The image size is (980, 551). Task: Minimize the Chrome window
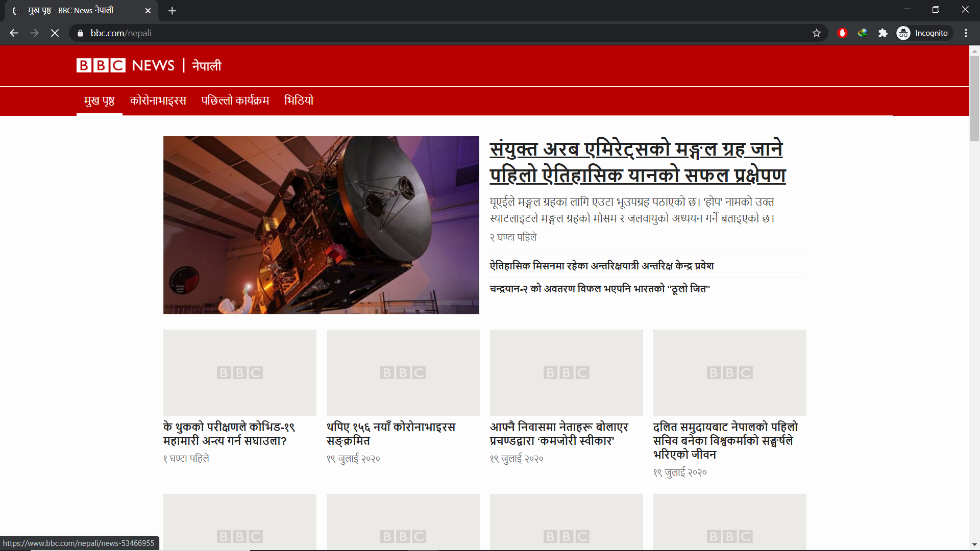(x=907, y=10)
